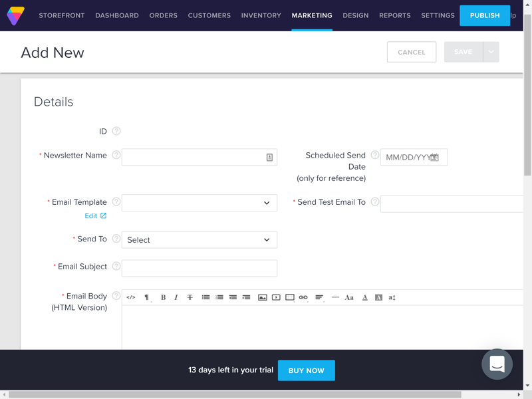Show help for Newsletter Name field
The width and height of the screenshot is (532, 399).
[x=116, y=155]
